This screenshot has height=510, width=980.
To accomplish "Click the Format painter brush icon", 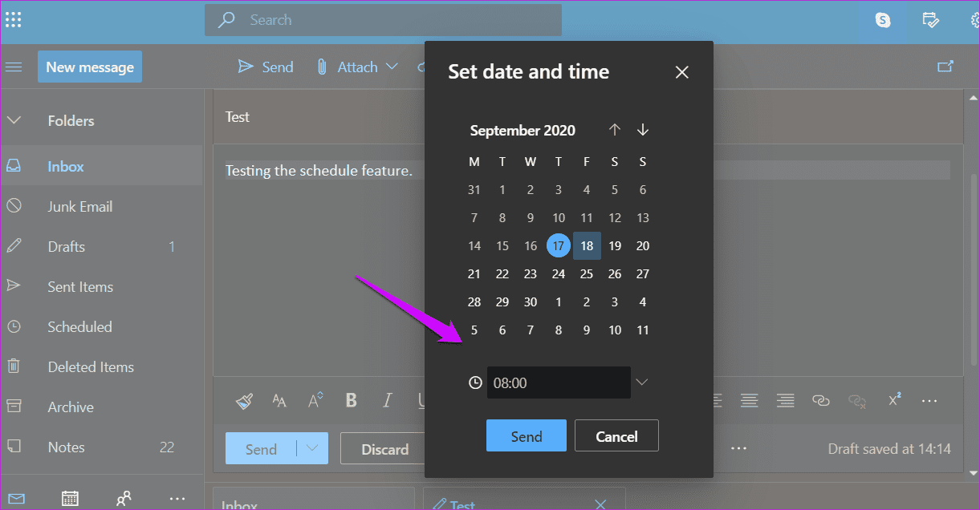I will [x=245, y=401].
